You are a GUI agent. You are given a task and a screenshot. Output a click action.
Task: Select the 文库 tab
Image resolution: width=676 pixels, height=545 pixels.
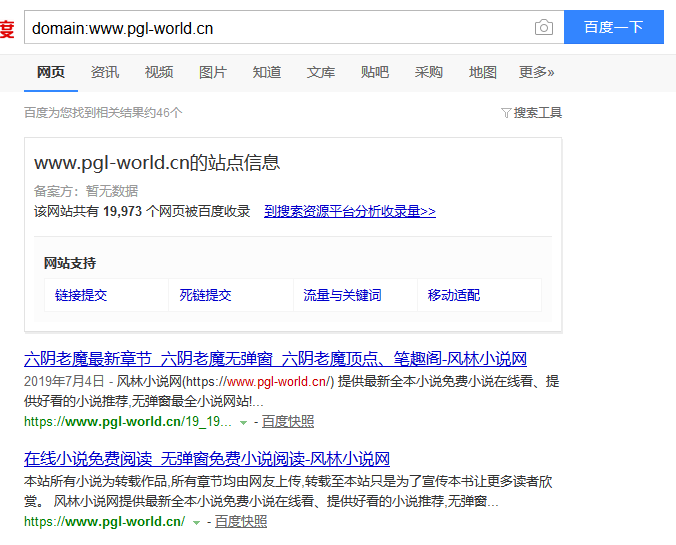320,72
